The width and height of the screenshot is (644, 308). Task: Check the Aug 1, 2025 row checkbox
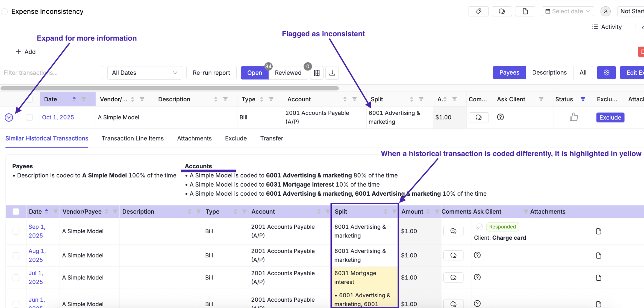(16, 255)
